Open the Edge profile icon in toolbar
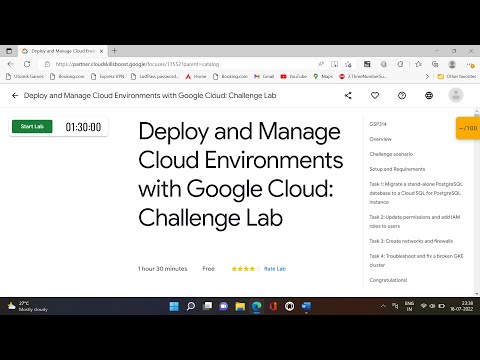This screenshot has width=480, height=360. tap(452, 64)
